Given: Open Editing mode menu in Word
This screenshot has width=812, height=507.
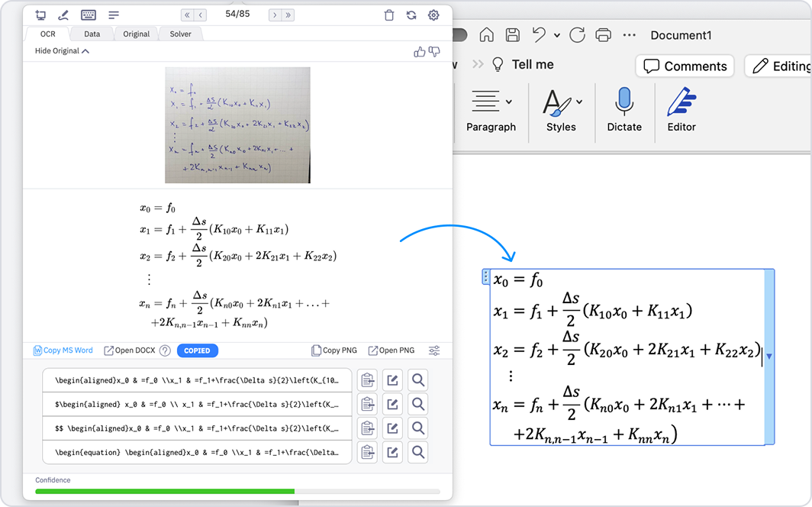Looking at the screenshot, I should 779,66.
